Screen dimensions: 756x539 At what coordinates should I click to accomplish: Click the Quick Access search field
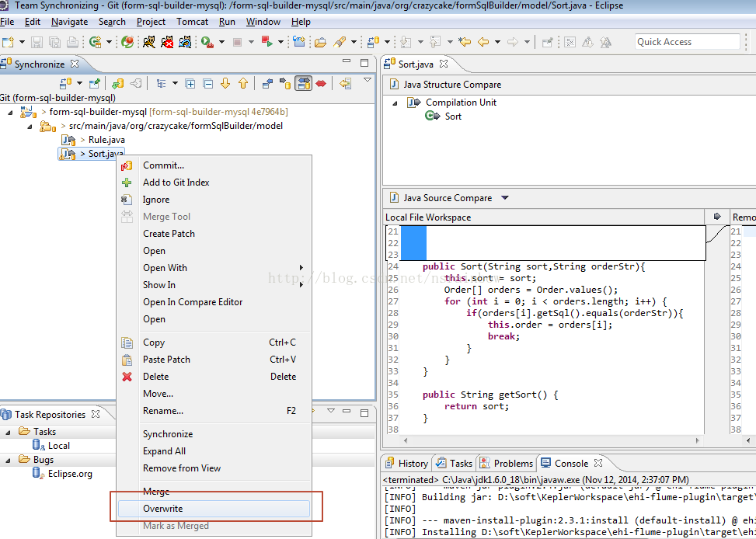687,42
